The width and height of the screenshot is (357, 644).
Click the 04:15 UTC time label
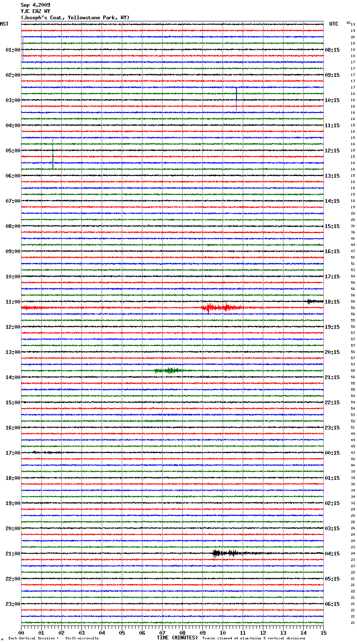(x=332, y=554)
